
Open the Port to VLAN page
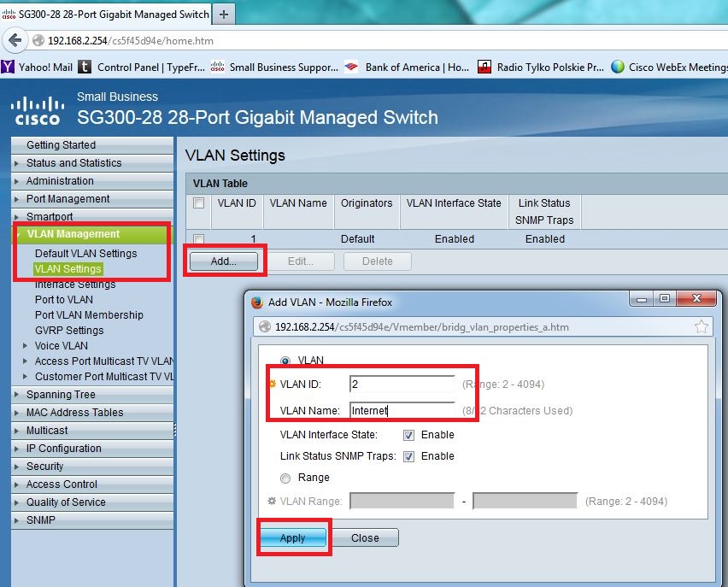click(63, 300)
